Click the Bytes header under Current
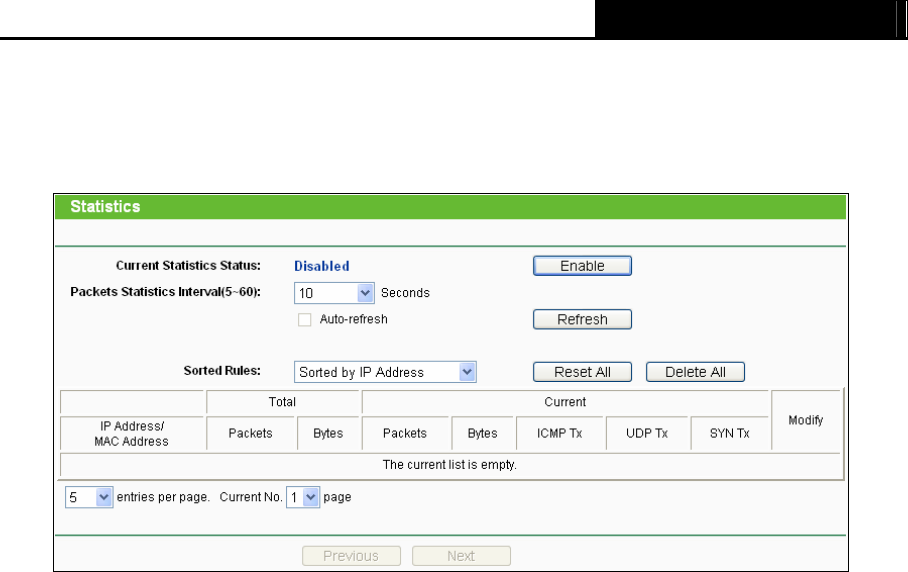The image size is (908, 572). point(482,433)
